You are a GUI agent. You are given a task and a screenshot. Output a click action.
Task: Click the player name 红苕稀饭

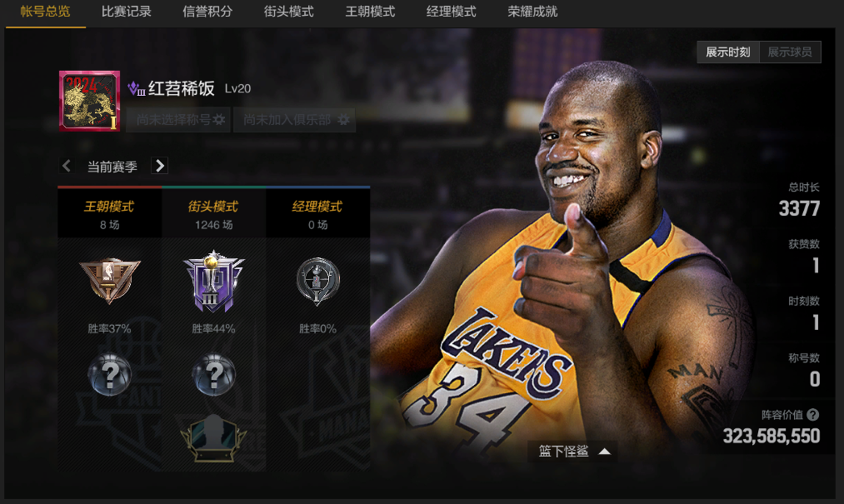coord(182,88)
